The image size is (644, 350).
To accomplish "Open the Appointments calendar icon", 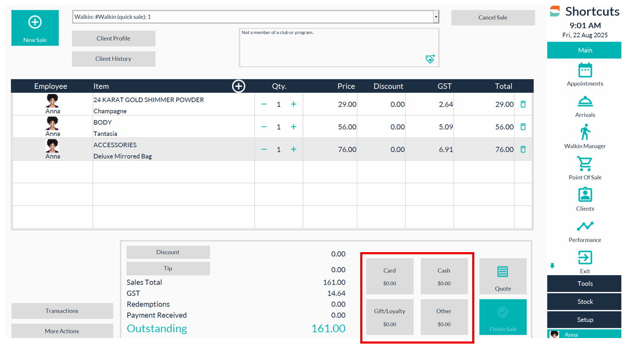I will [x=585, y=70].
